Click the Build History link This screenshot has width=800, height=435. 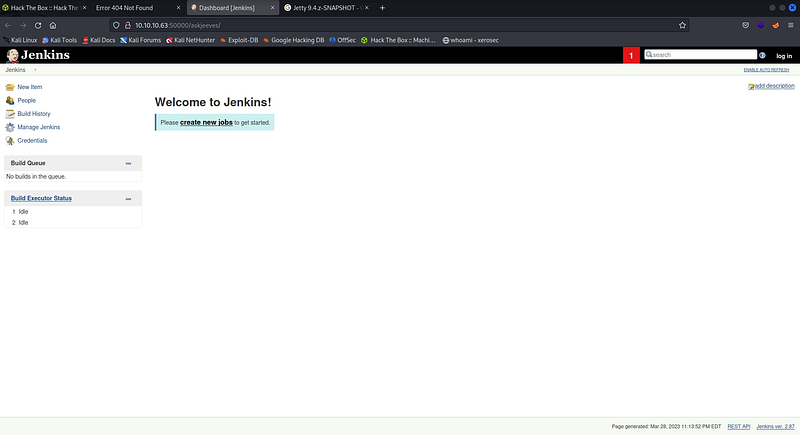[34, 114]
